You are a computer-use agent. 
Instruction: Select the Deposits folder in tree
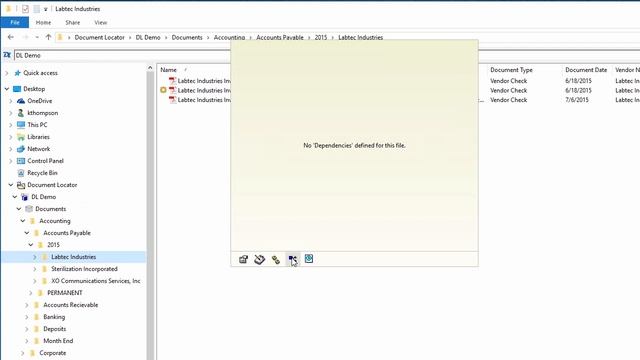pos(55,329)
